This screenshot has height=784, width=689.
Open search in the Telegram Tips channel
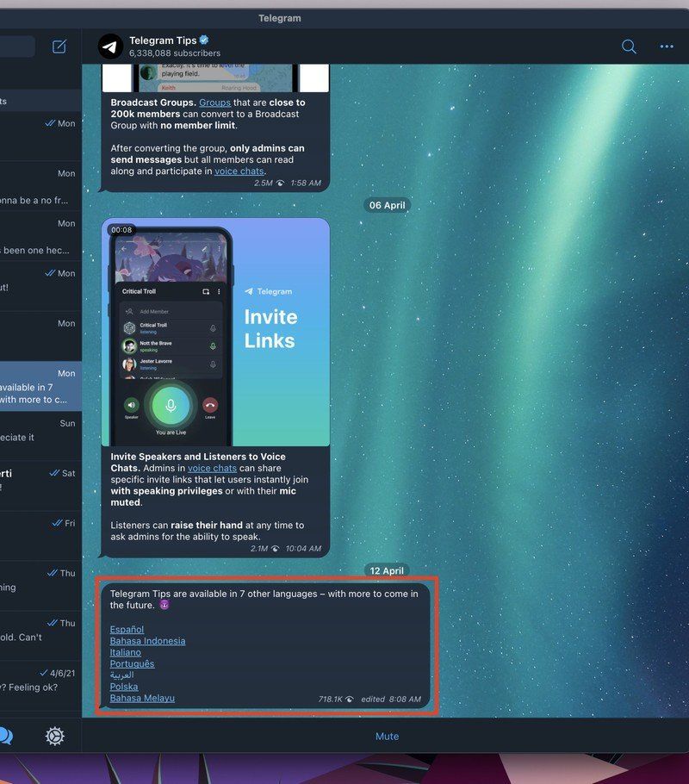(628, 47)
